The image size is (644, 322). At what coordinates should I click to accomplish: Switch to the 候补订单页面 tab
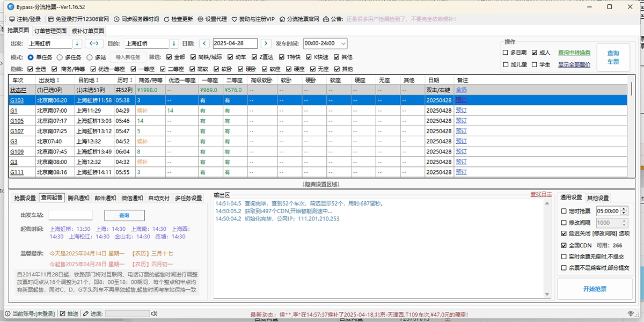tap(88, 31)
